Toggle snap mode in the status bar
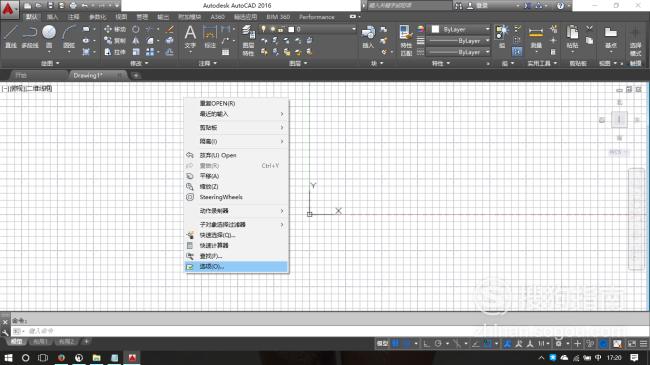This screenshot has height=365, width=650. coord(407,343)
